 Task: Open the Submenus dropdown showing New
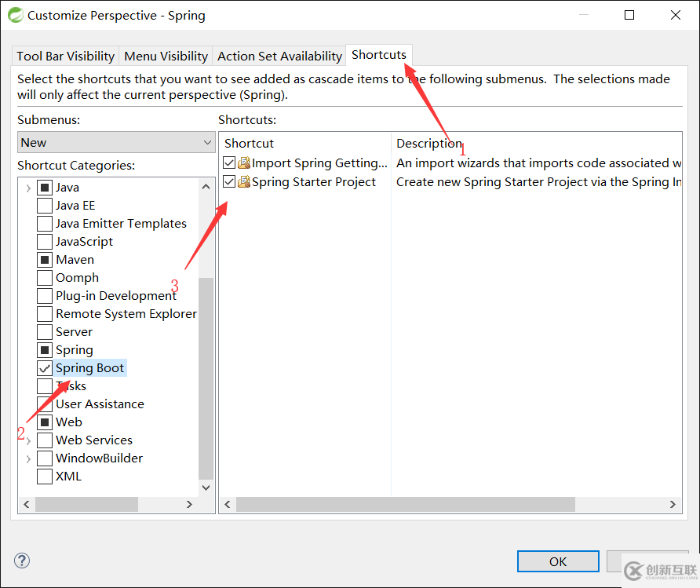click(x=116, y=142)
